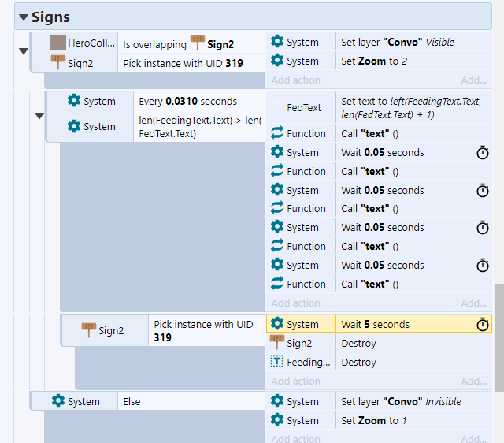
Task: Click the System gear icon beside Else
Action: [x=57, y=401]
